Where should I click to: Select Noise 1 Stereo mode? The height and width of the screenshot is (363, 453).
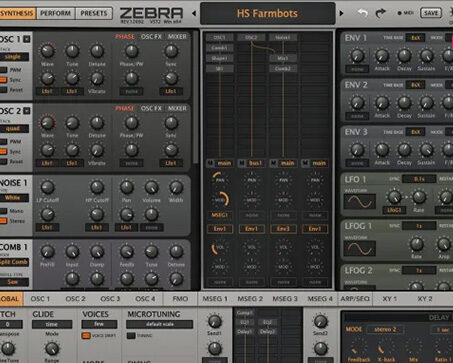click(3, 221)
